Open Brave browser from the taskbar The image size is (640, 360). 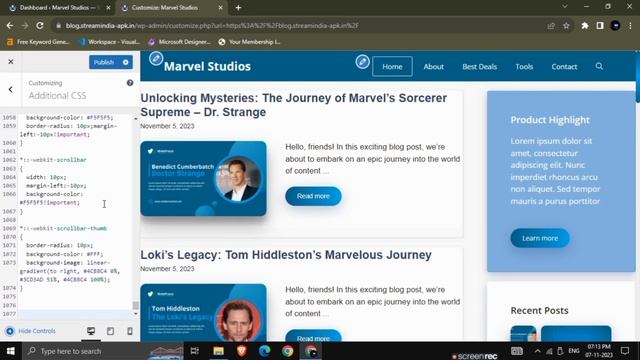pos(242,351)
